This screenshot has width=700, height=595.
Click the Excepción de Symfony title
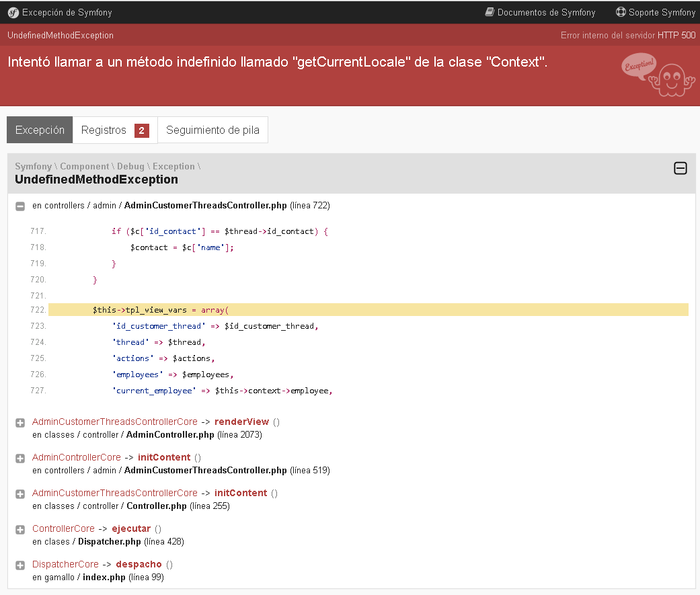pyautogui.click(x=67, y=13)
